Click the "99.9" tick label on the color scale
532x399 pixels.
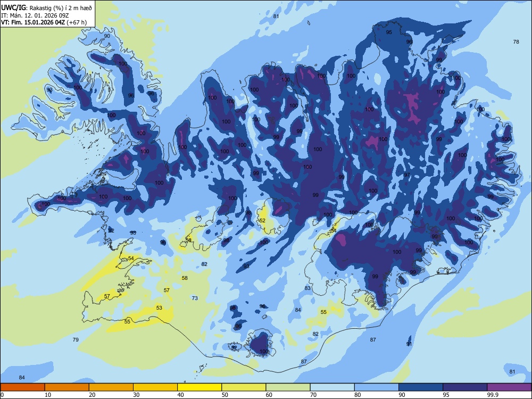[x=493, y=395]
